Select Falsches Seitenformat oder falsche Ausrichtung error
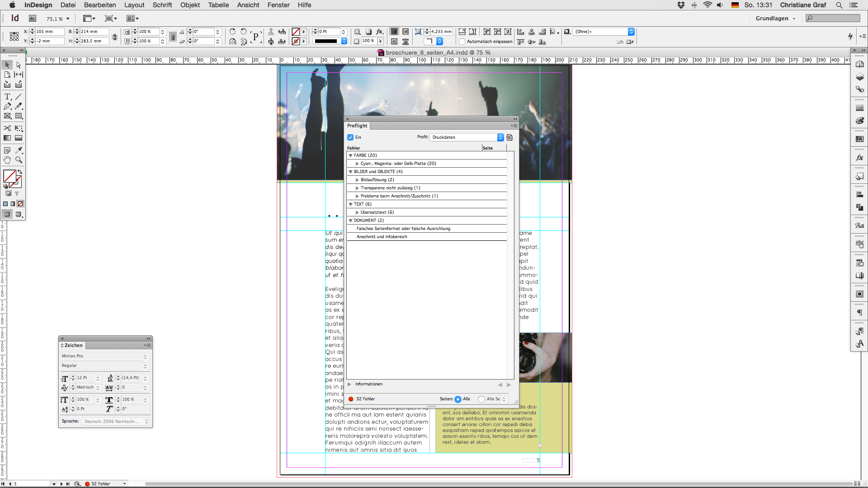 (x=403, y=229)
